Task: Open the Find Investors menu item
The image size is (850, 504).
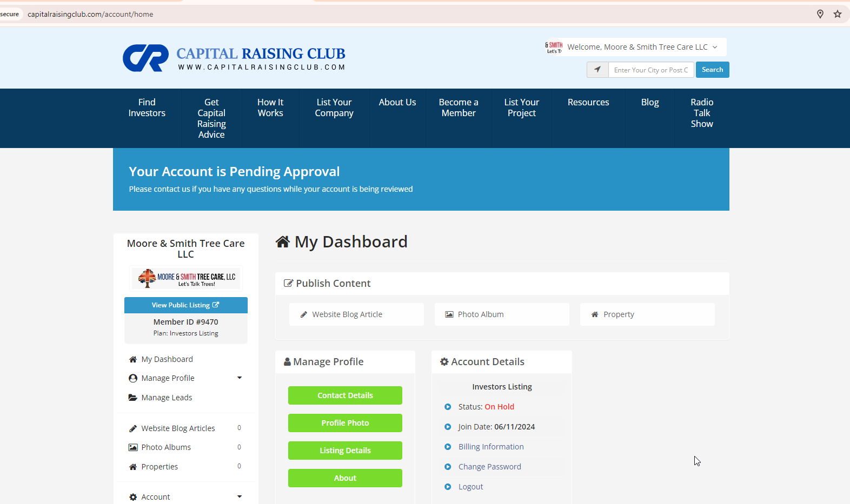Action: click(147, 107)
